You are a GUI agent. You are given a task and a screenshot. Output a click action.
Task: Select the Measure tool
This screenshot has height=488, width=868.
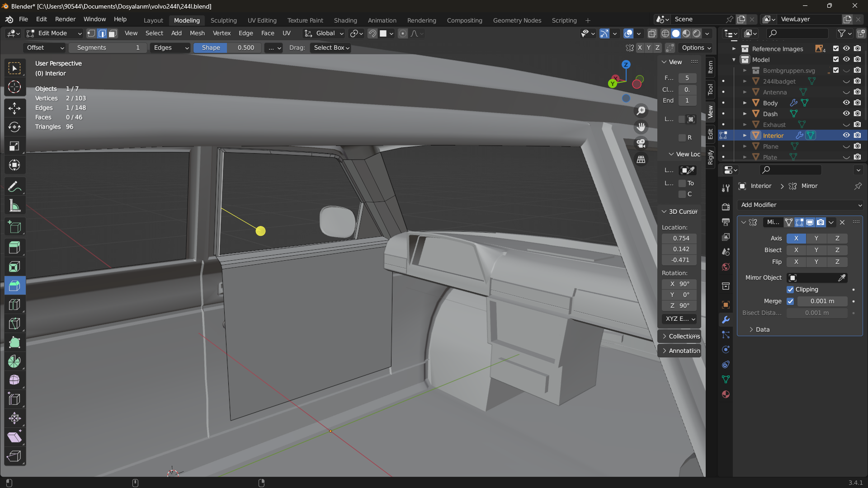[14, 206]
